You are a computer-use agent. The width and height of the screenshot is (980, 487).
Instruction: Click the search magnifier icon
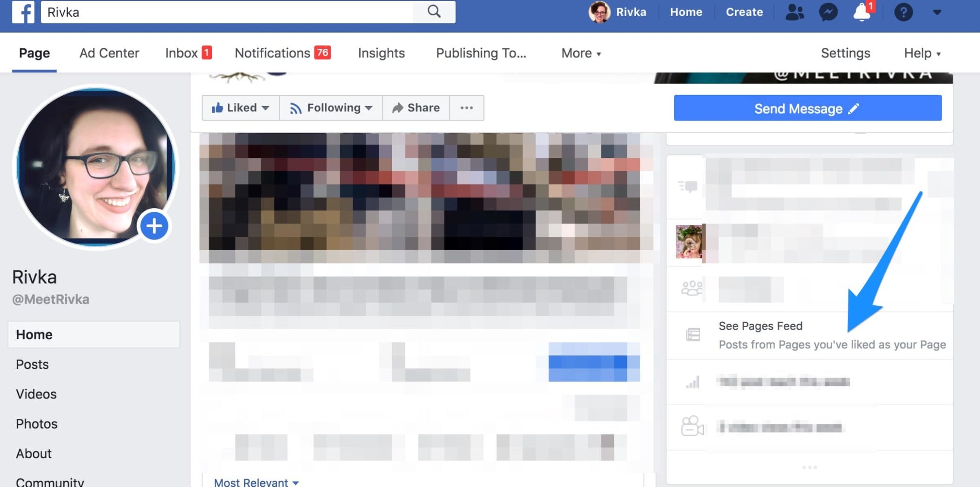(434, 11)
